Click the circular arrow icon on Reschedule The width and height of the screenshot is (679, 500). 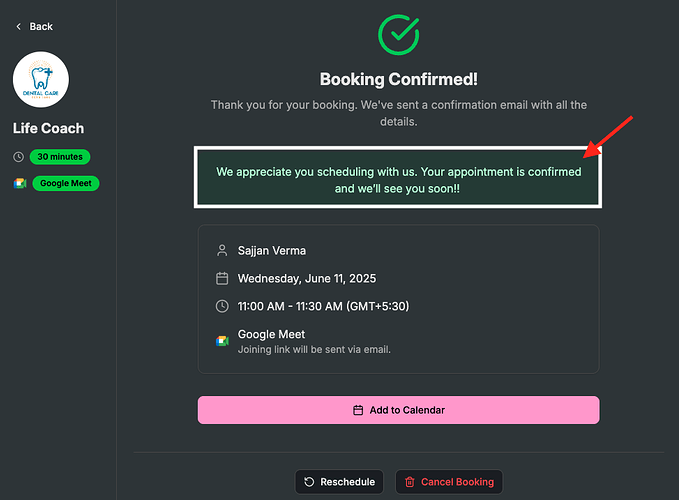tap(309, 482)
